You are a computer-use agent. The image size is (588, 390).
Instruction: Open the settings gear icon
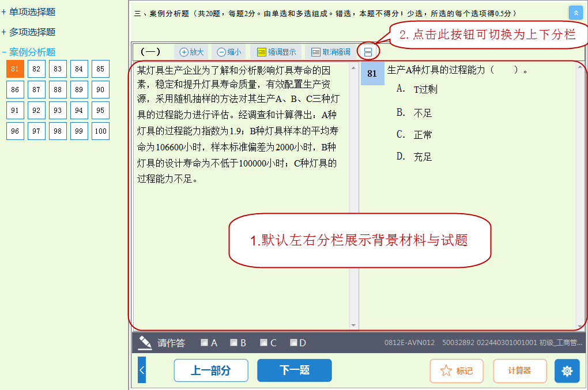566,370
